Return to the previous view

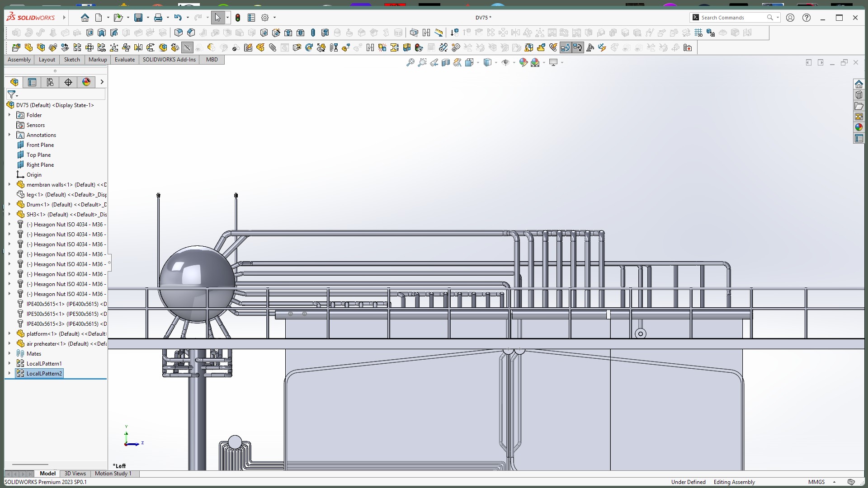(x=434, y=62)
